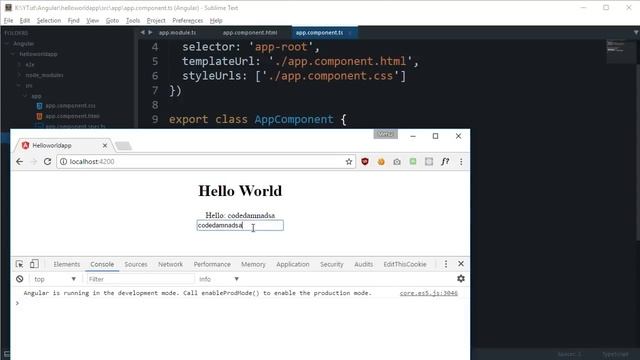The width and height of the screenshot is (640, 360).
Task: Click the browser forward arrow
Action: click(x=33, y=162)
